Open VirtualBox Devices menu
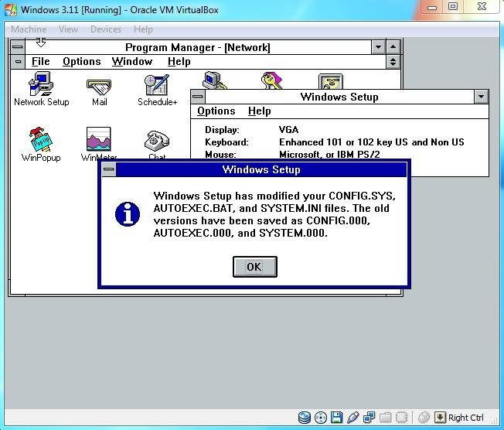This screenshot has width=504, height=430. click(x=105, y=29)
